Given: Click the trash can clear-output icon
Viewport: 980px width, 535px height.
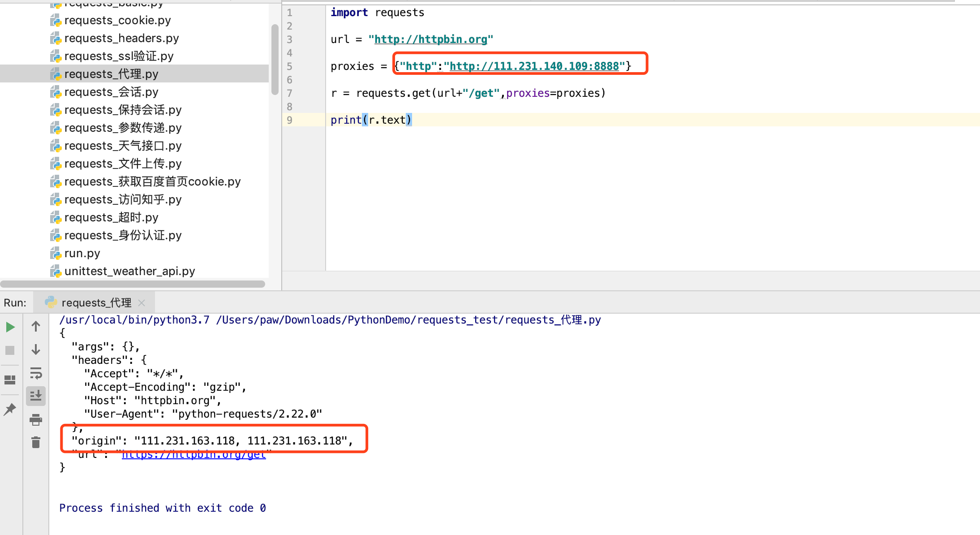Looking at the screenshot, I should [x=36, y=443].
